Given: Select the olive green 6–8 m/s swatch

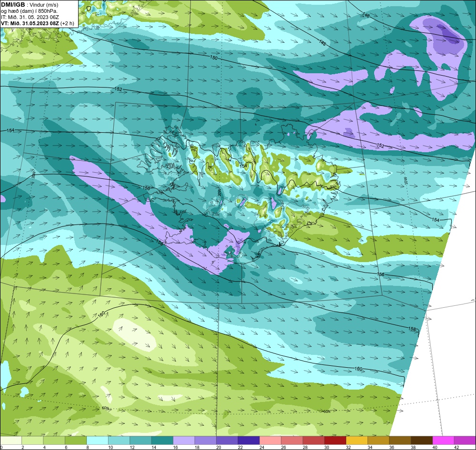Looking at the screenshot, I should click(x=76, y=440).
